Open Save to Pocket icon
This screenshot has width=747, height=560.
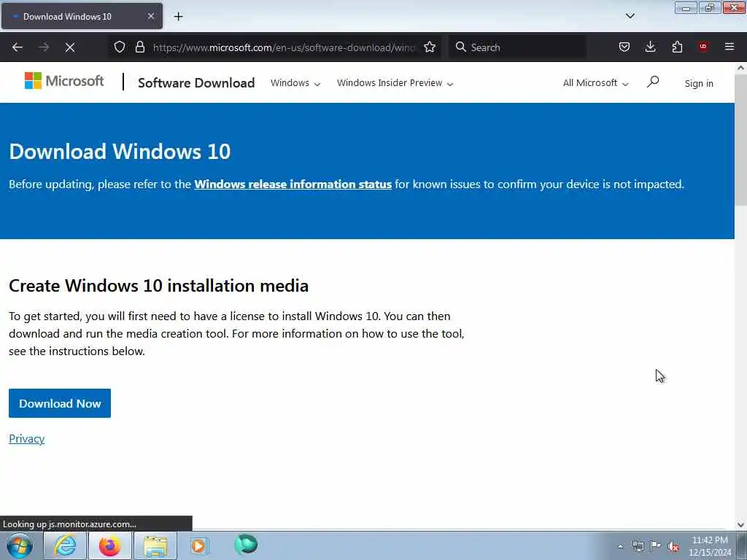pyautogui.click(x=624, y=47)
